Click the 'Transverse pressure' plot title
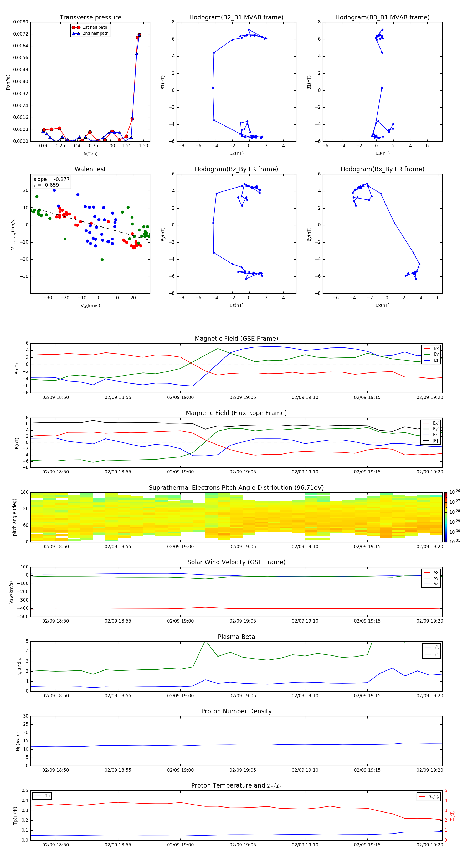Viewport: 473px width, 868px height. click(x=90, y=18)
